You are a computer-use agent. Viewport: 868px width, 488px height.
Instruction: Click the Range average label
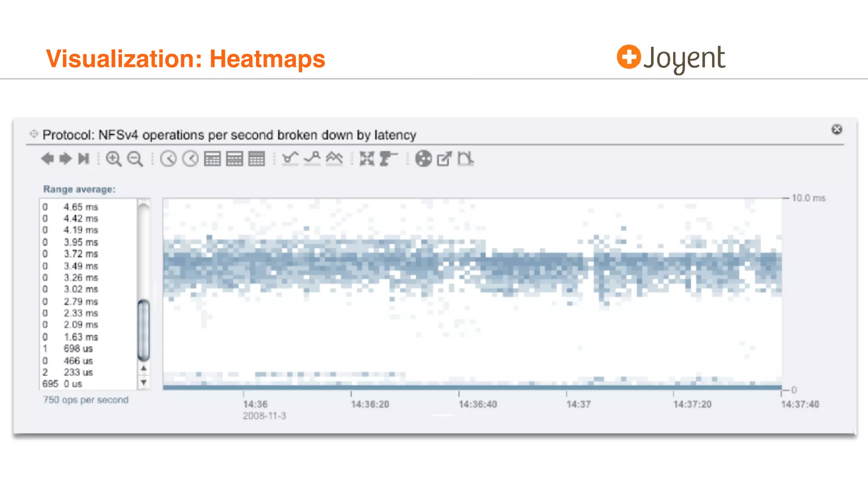[x=79, y=189]
